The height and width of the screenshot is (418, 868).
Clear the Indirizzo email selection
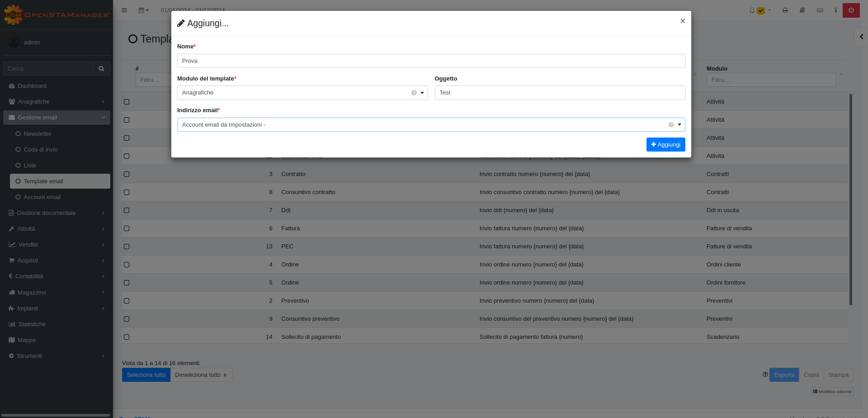(x=671, y=125)
